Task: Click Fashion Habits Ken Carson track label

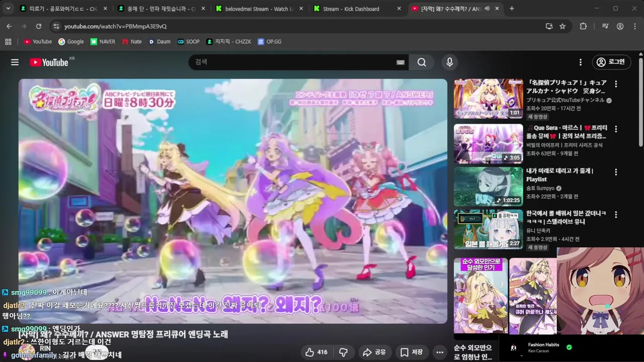Action: click(x=543, y=347)
